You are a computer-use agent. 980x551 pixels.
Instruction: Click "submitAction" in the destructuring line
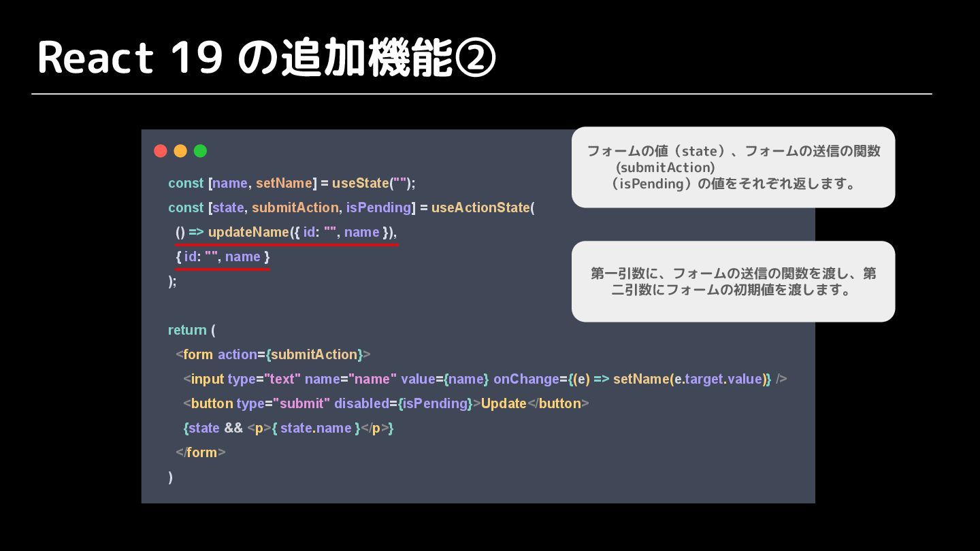pyautogui.click(x=295, y=207)
